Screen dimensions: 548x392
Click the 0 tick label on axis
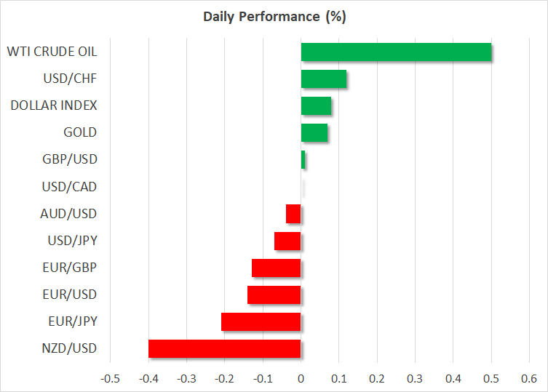click(x=301, y=379)
